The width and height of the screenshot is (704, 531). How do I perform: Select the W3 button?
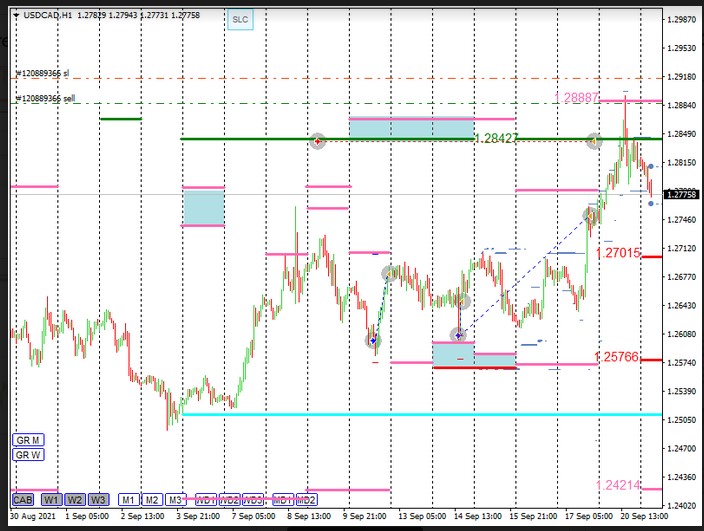pos(98,499)
